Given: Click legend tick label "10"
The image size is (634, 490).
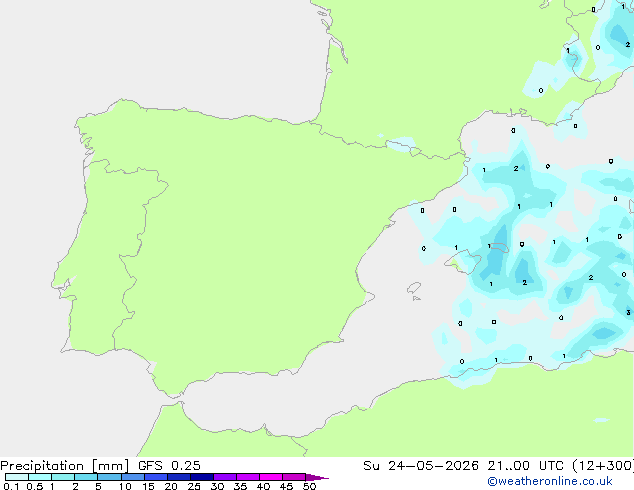Looking at the screenshot, I should pyautogui.click(x=125, y=486).
